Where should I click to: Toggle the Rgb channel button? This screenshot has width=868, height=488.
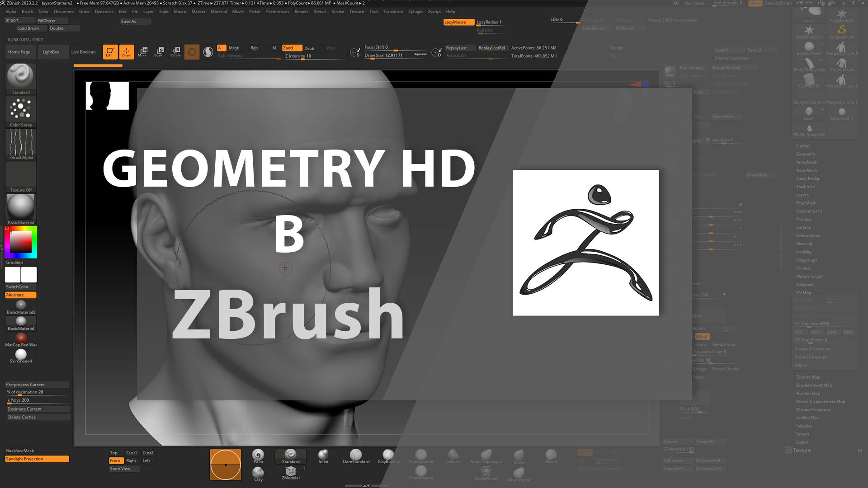[254, 48]
